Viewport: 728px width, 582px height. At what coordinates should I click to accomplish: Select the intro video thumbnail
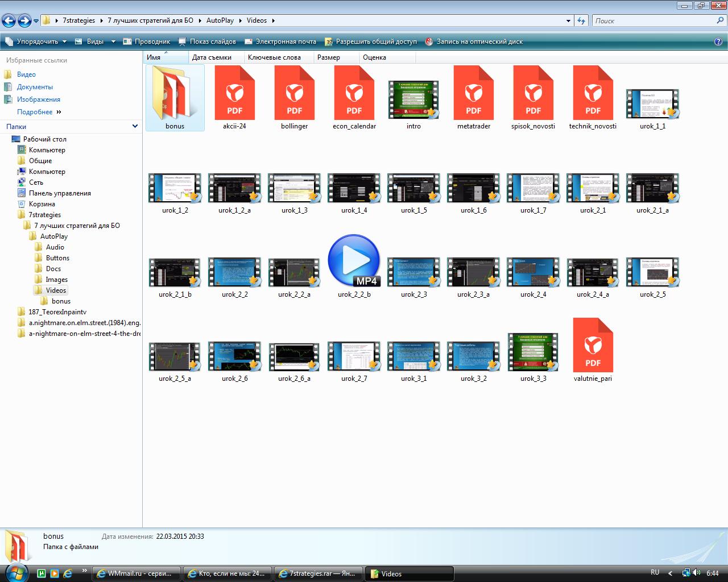[x=413, y=99]
